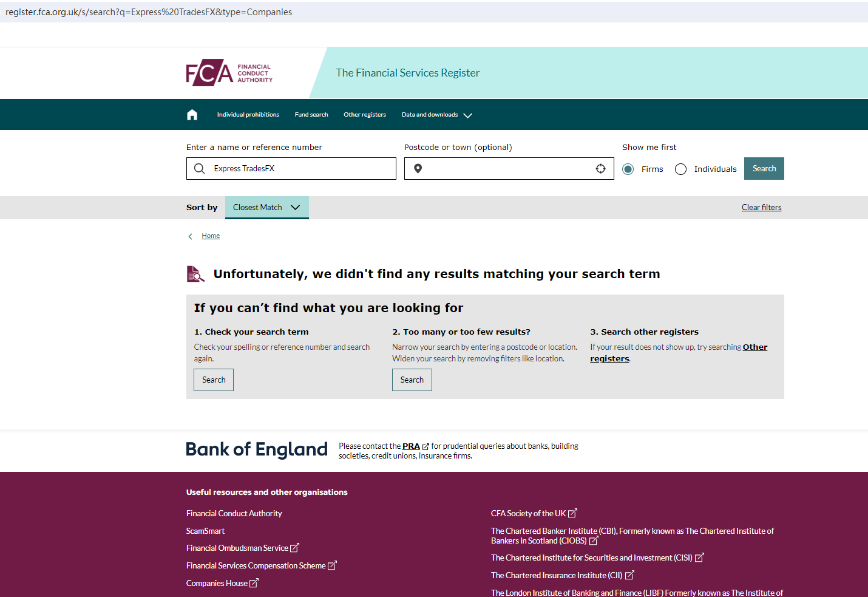This screenshot has width=868, height=597.
Task: Expand the Data and downloads menu
Action: pyautogui.click(x=436, y=115)
